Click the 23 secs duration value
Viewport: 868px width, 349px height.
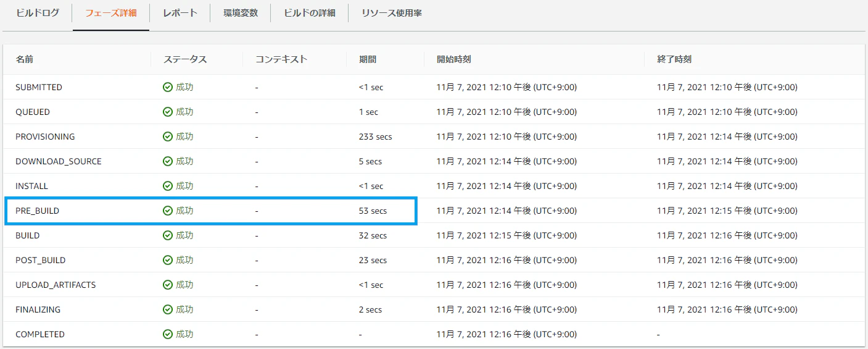pyautogui.click(x=373, y=260)
